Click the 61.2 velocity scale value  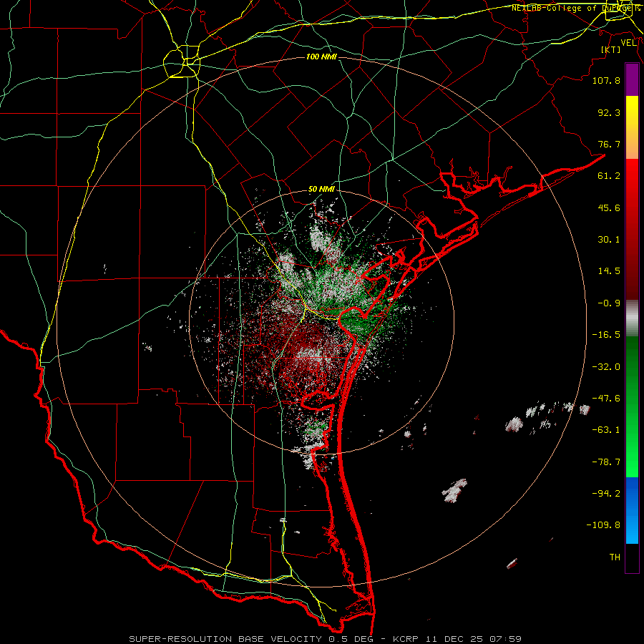tap(609, 176)
